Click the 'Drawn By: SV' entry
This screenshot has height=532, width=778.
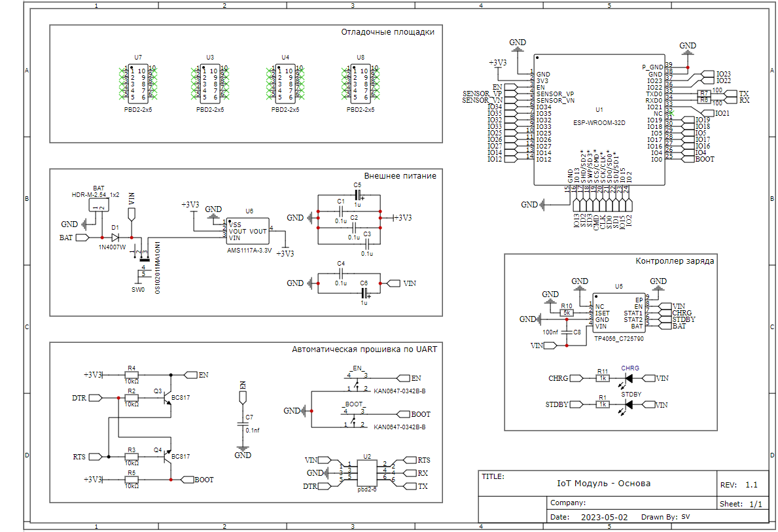pos(665,517)
